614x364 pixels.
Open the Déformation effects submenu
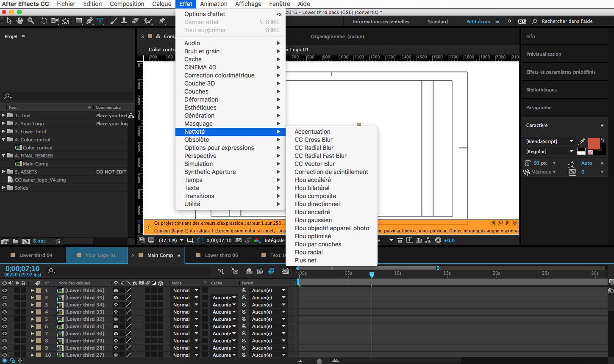coord(231,99)
